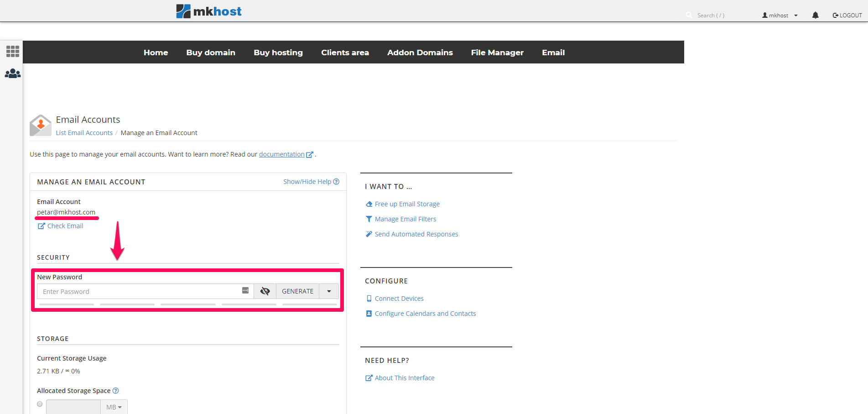868x414 pixels.
Task: Expand the Generate password options arrow
Action: [x=329, y=291]
